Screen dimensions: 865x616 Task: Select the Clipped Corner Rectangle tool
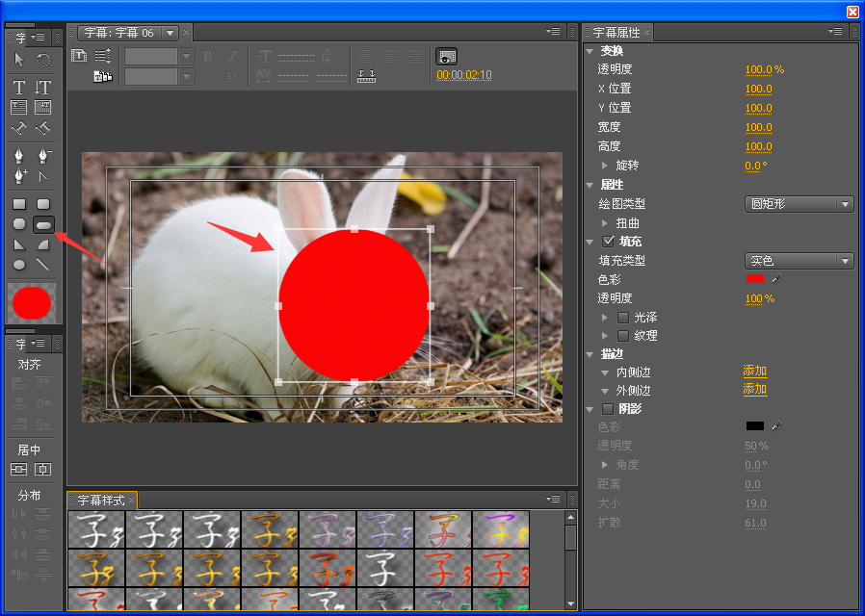tap(19, 224)
